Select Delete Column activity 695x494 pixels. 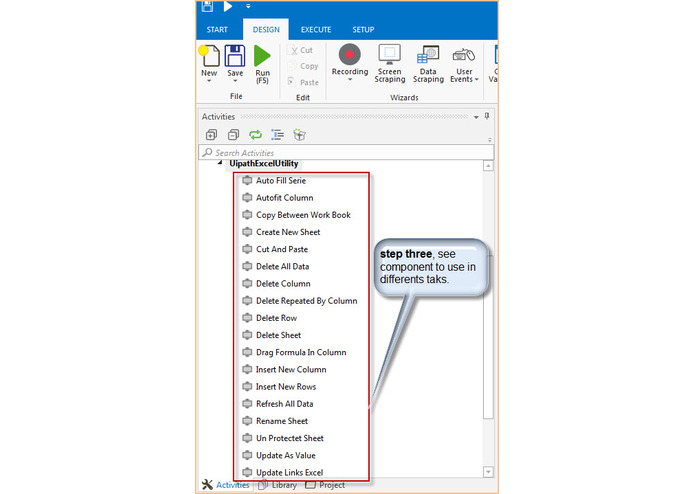pyautogui.click(x=276, y=284)
